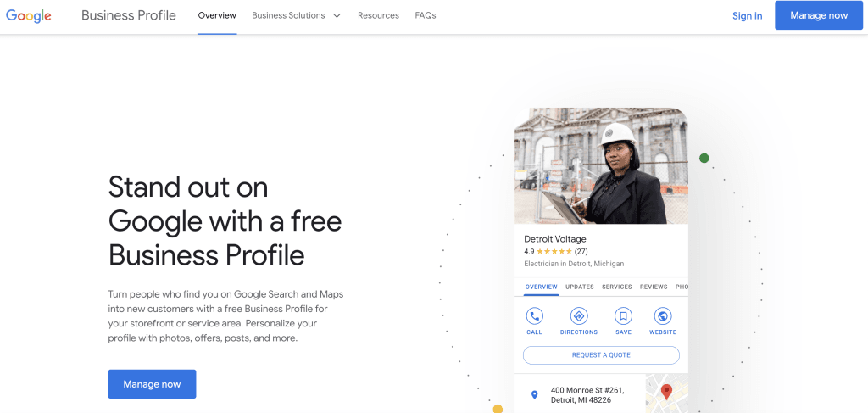
Task: Click the Call phone icon
Action: (x=534, y=316)
